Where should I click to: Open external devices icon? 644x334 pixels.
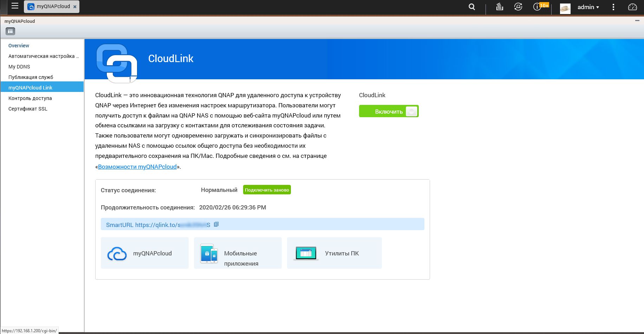point(518,7)
